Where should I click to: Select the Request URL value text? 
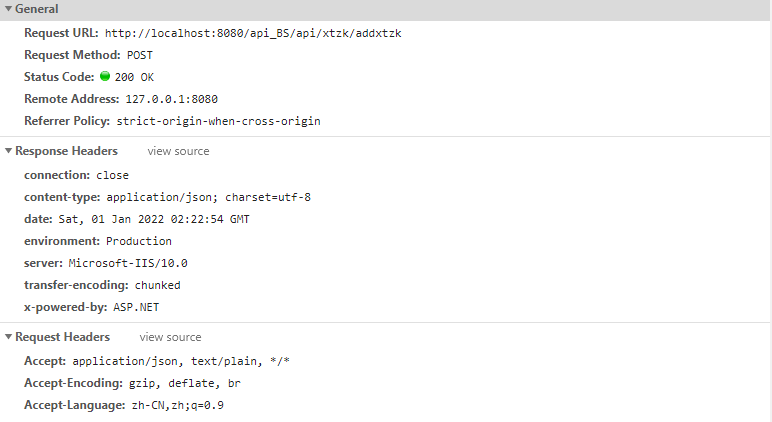(253, 33)
